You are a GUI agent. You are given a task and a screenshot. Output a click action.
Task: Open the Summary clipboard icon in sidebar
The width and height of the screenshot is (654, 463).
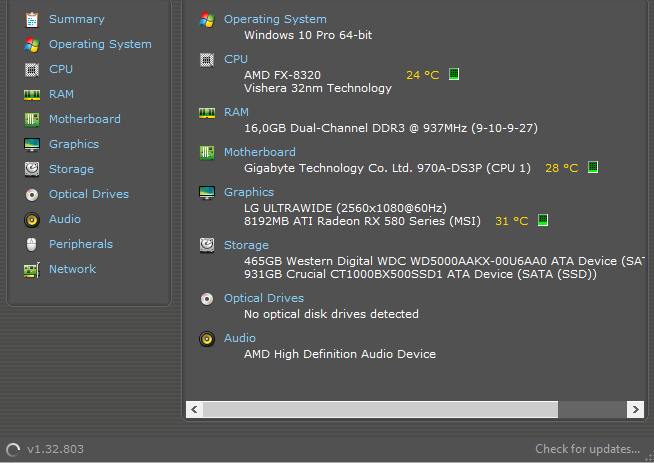coord(32,20)
